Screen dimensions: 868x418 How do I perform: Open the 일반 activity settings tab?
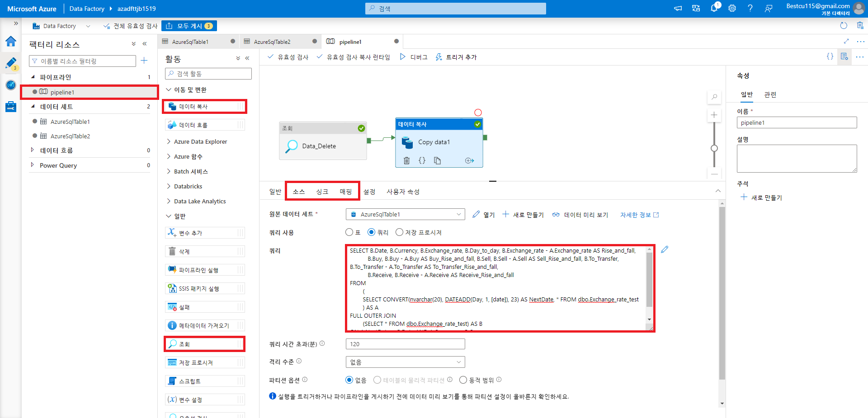[275, 192]
